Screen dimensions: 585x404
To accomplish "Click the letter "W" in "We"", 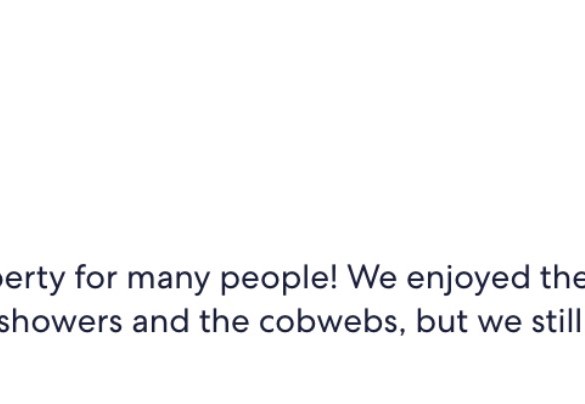I will (362, 277).
